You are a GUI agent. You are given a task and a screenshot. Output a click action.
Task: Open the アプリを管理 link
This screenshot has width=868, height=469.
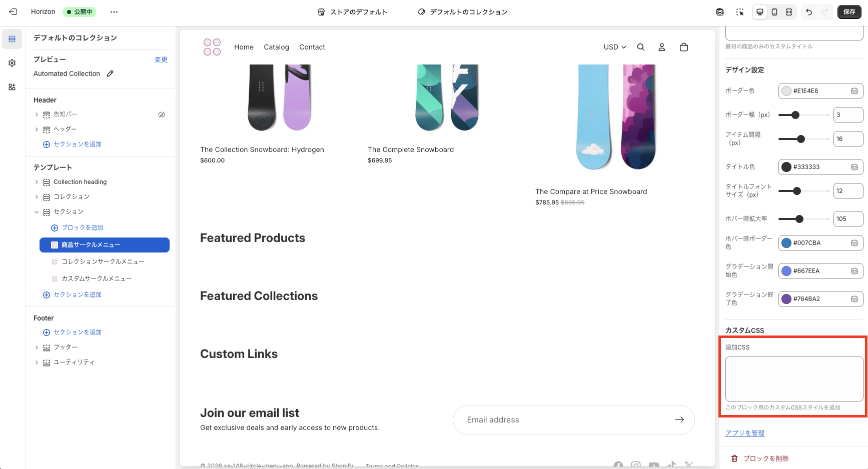(x=744, y=433)
